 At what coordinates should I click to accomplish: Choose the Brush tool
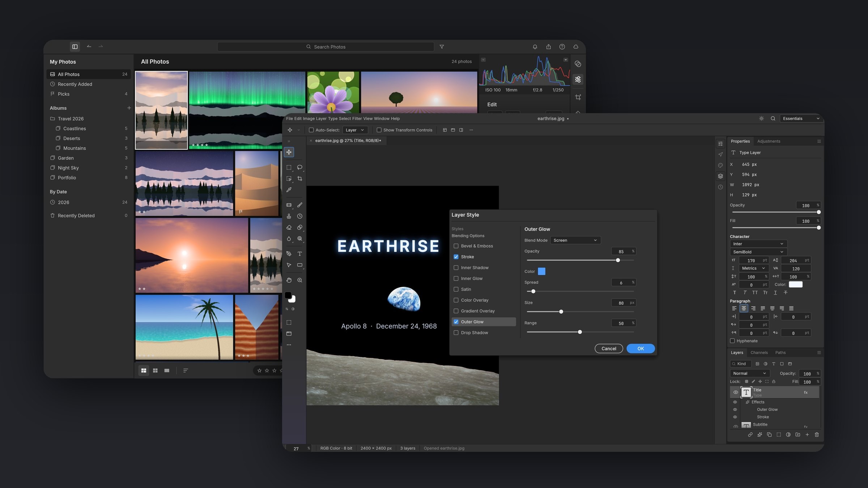pos(300,205)
